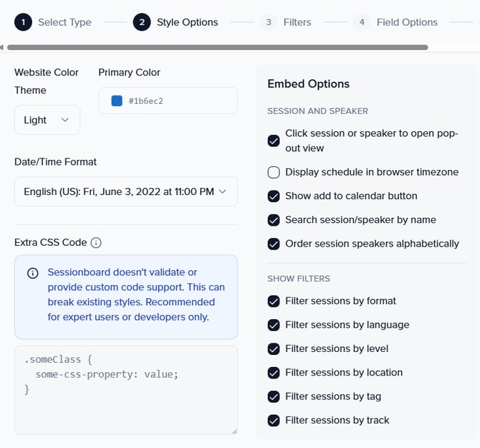Uncheck Filter sessions by track
Screen dimensions: 480x448
[x=274, y=420]
